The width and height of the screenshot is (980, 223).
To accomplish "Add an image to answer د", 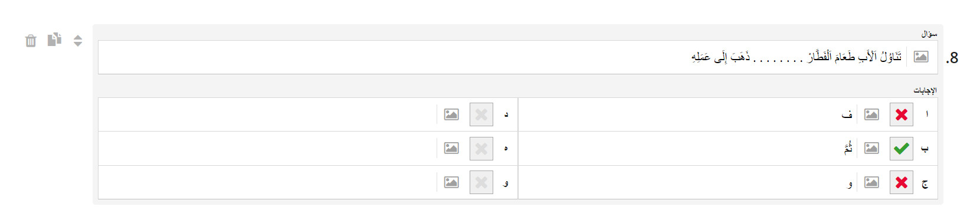I will [x=451, y=114].
